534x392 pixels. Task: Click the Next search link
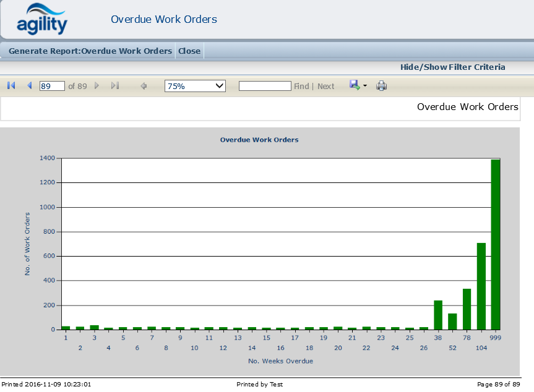pos(326,86)
